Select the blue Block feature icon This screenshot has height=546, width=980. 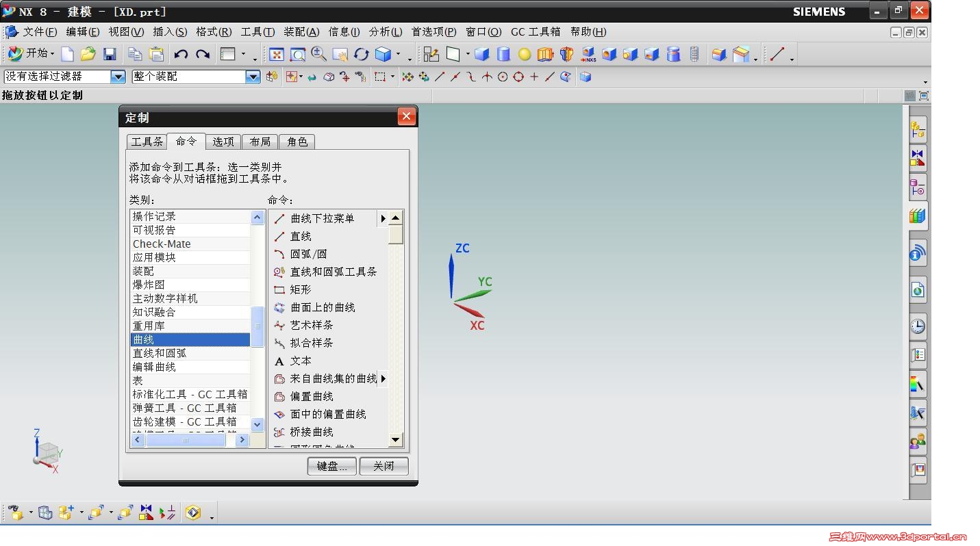(482, 54)
